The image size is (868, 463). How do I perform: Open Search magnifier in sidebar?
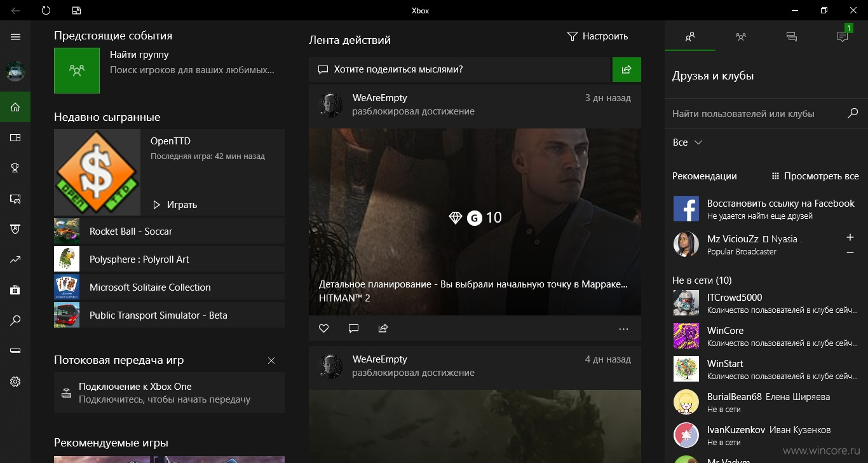click(x=15, y=321)
